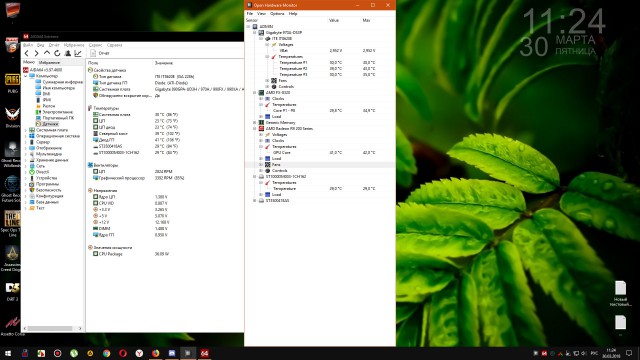Click the Сеть network icon in AIDA64 tree
This screenshot has height=360, width=640.
pyautogui.click(x=32, y=166)
